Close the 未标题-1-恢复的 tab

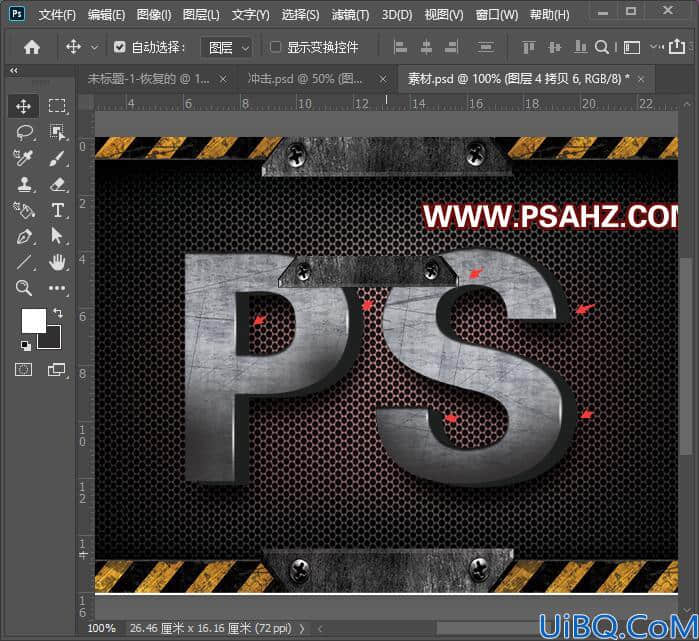click(x=223, y=79)
